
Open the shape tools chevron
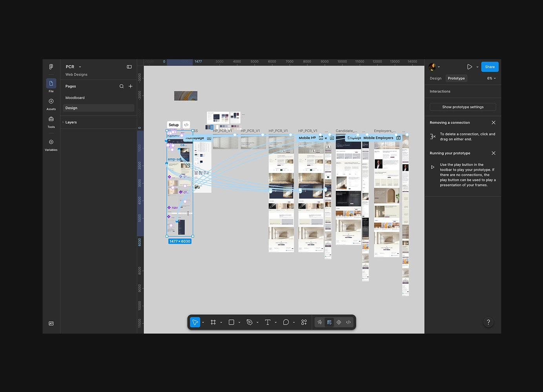tap(239, 322)
